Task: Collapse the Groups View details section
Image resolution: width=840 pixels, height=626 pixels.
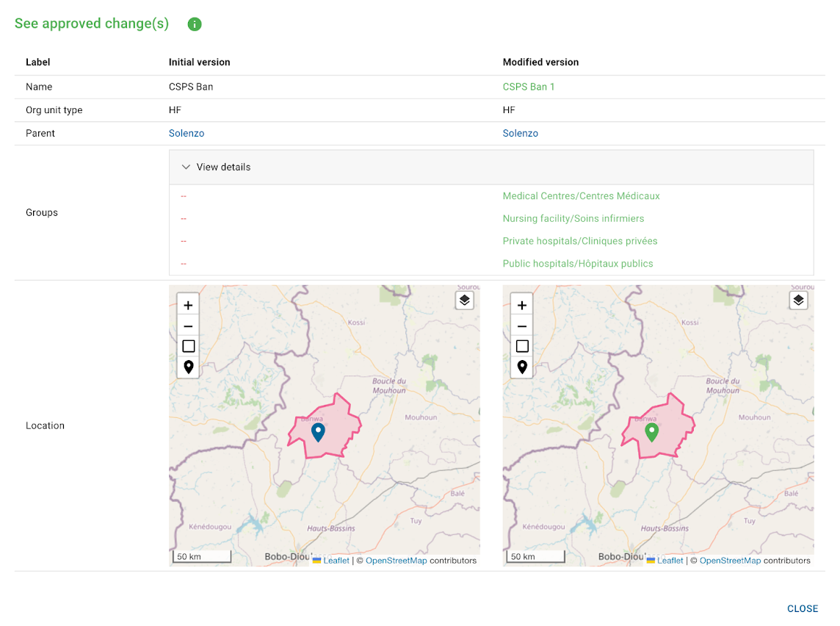Action: click(217, 168)
